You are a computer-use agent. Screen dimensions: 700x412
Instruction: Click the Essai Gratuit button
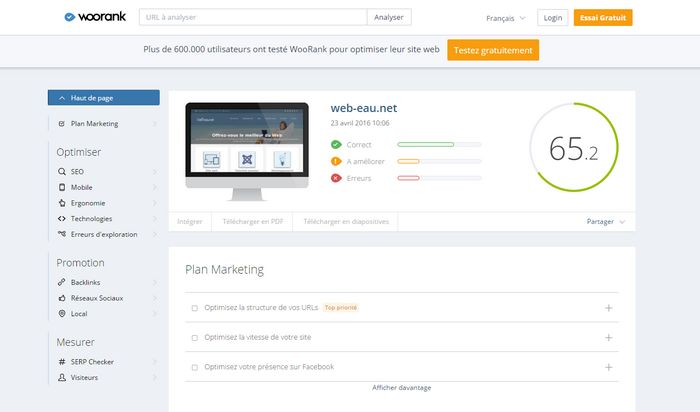pyautogui.click(x=603, y=17)
